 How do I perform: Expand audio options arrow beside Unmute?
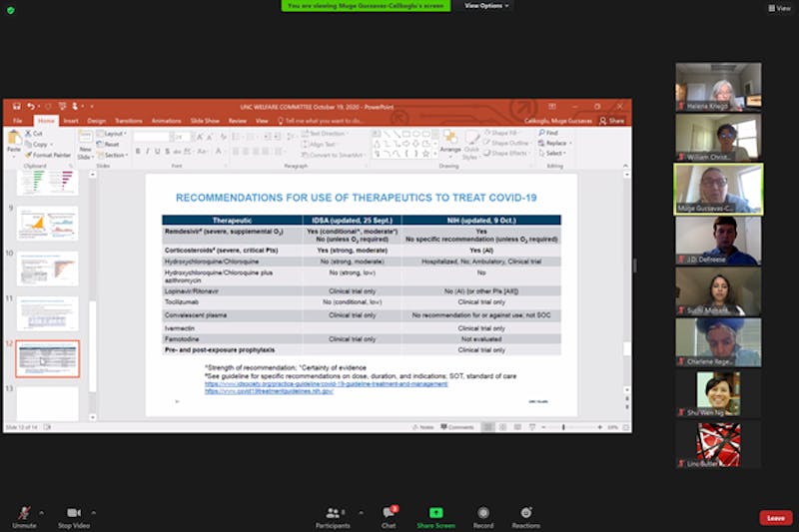tap(42, 512)
